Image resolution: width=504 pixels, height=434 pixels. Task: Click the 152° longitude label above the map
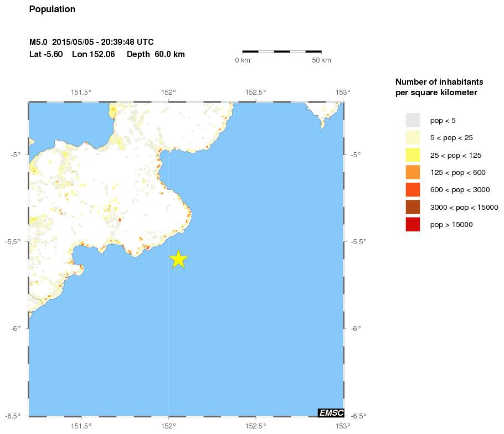click(x=168, y=92)
